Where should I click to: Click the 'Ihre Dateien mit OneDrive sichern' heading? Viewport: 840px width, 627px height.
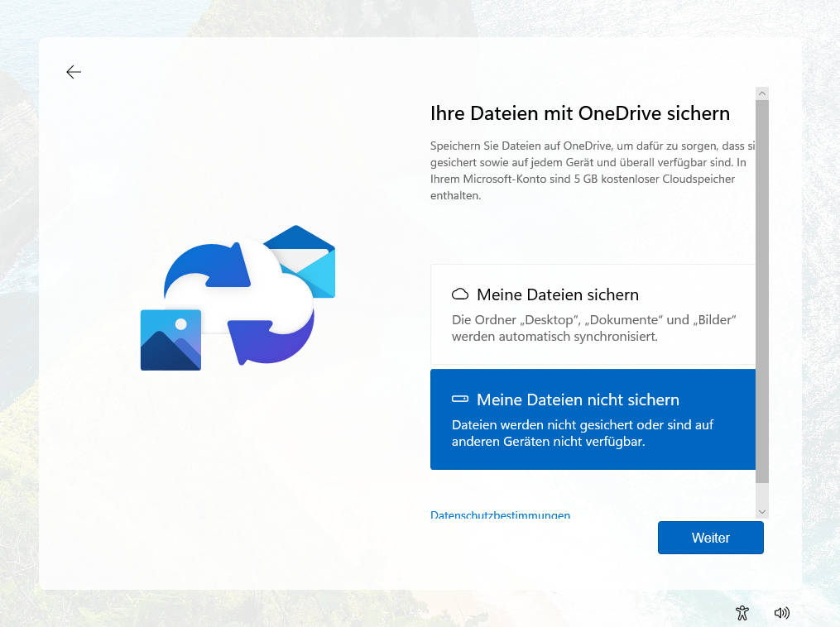(579, 113)
